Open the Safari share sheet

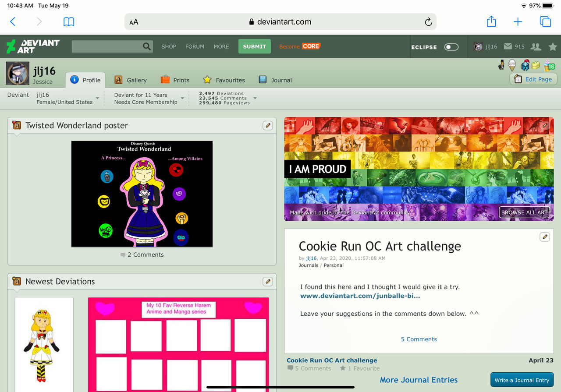pos(491,21)
